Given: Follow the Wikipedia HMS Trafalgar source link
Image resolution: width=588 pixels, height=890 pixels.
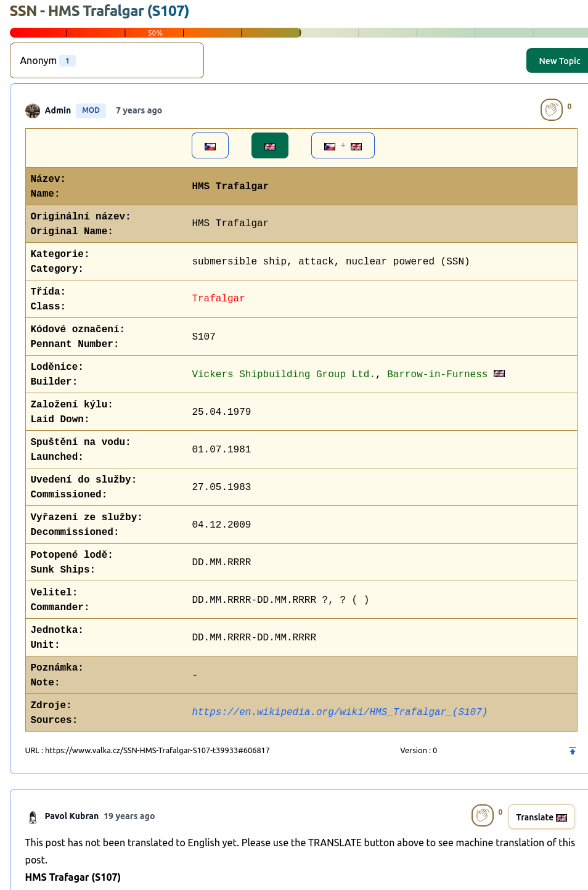Looking at the screenshot, I should 340,712.
